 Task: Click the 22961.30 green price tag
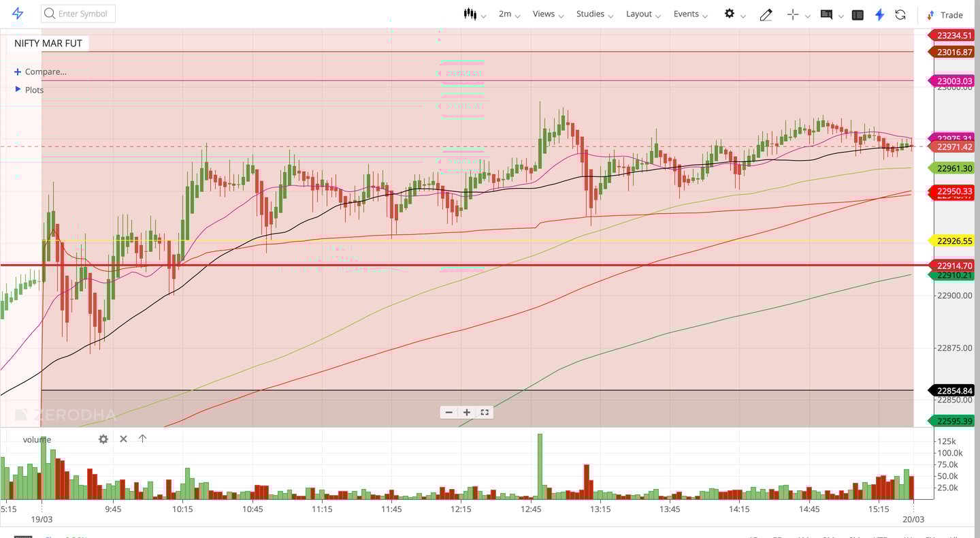[952, 168]
